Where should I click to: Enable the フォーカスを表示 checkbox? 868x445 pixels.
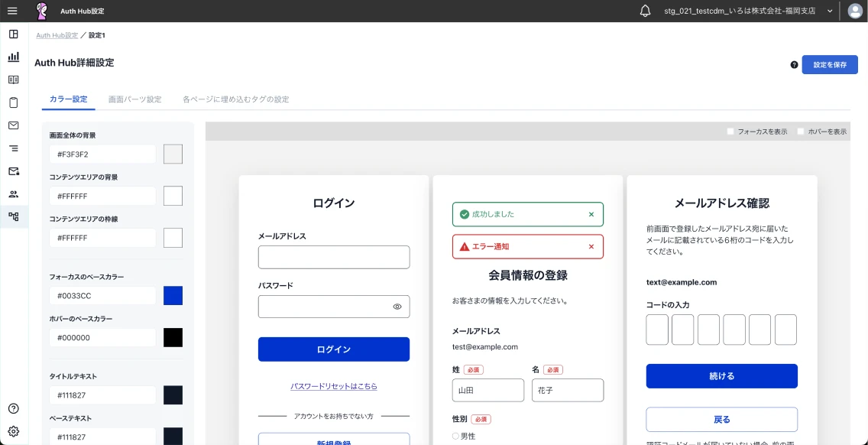[730, 132]
